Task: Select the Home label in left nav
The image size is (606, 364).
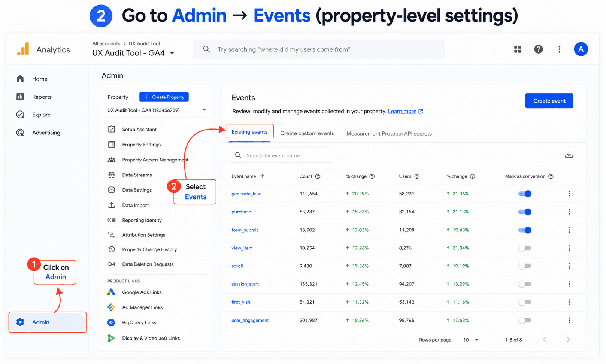Action: (40, 79)
